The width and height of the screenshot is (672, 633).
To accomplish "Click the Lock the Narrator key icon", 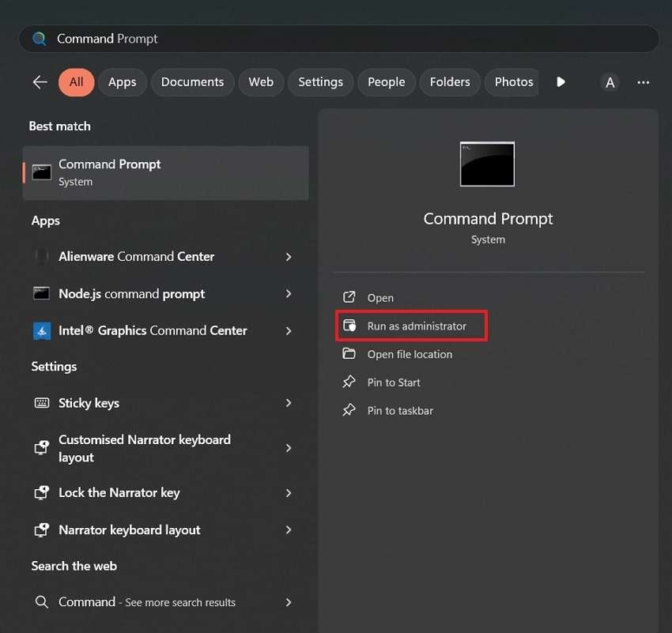I will coord(42,492).
